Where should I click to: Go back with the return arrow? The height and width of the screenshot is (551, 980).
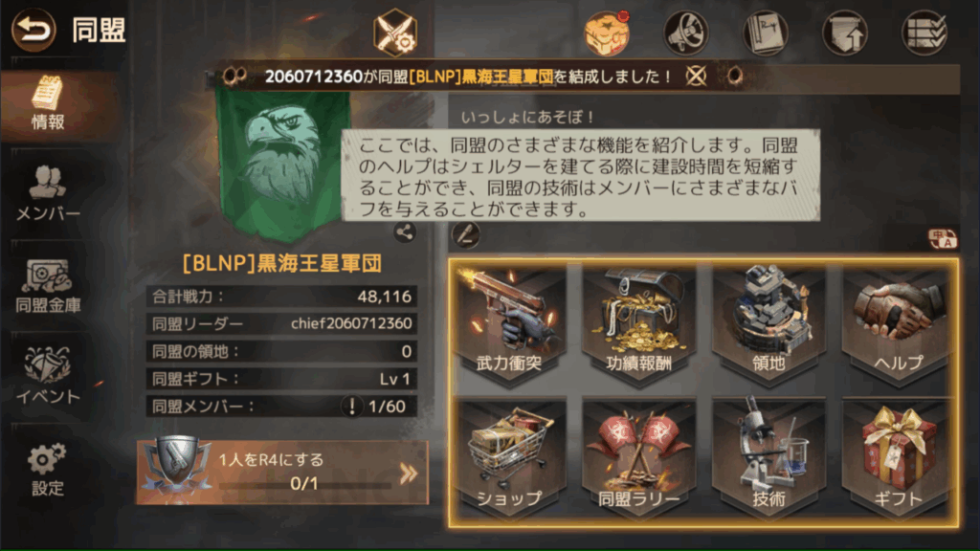click(x=33, y=30)
